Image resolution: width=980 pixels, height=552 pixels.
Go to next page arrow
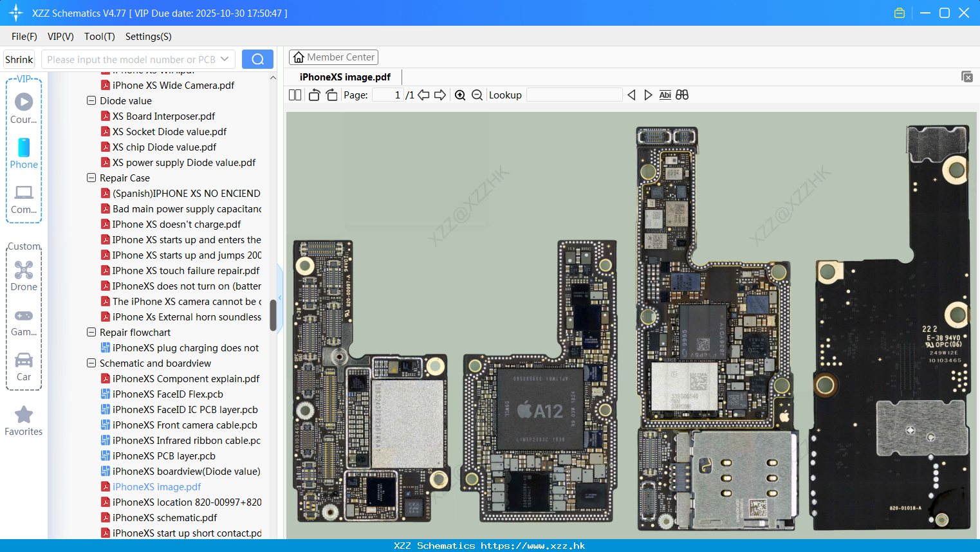pos(440,95)
